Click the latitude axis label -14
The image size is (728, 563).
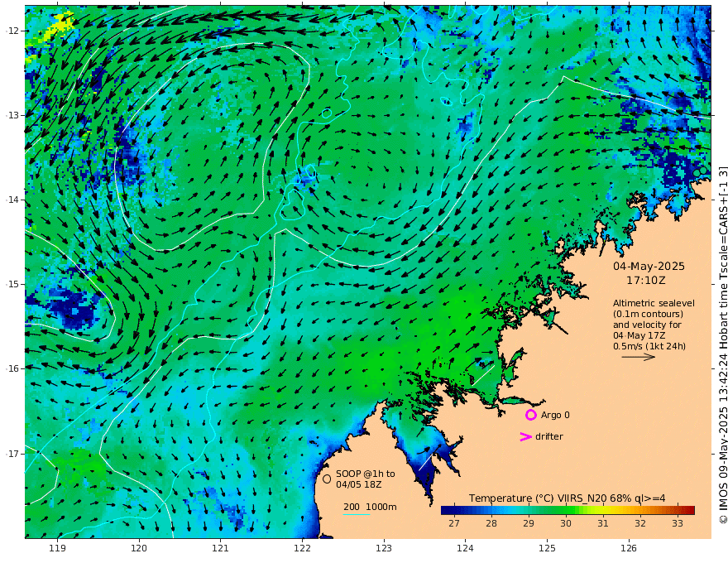pyautogui.click(x=12, y=200)
